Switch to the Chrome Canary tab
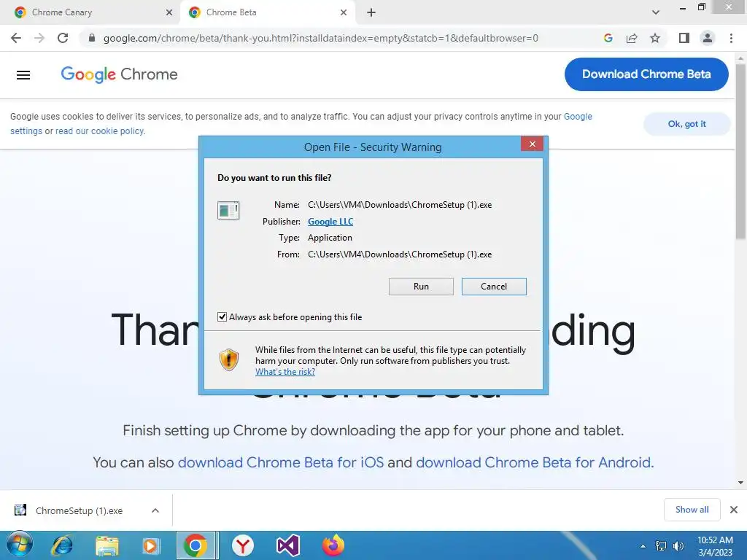 90,12
